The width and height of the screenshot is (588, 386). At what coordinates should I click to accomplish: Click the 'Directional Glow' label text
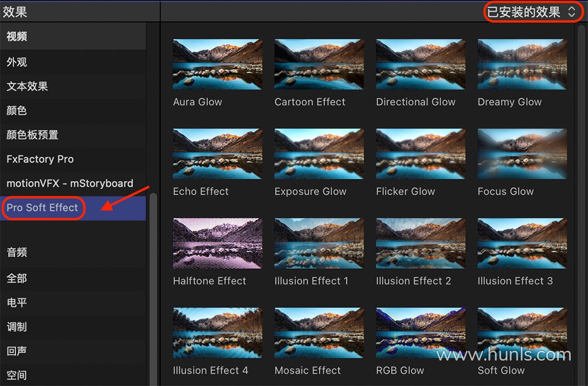click(x=416, y=102)
